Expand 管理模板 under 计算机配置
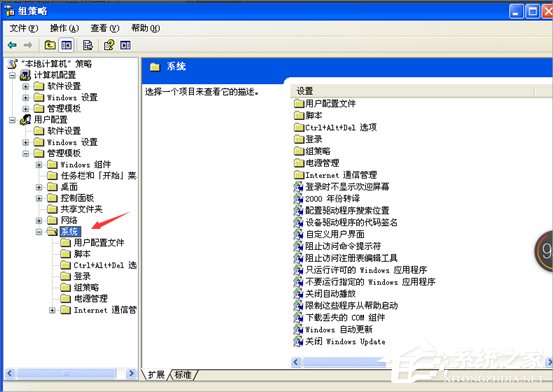Image resolution: width=553 pixels, height=392 pixels. click(25, 109)
